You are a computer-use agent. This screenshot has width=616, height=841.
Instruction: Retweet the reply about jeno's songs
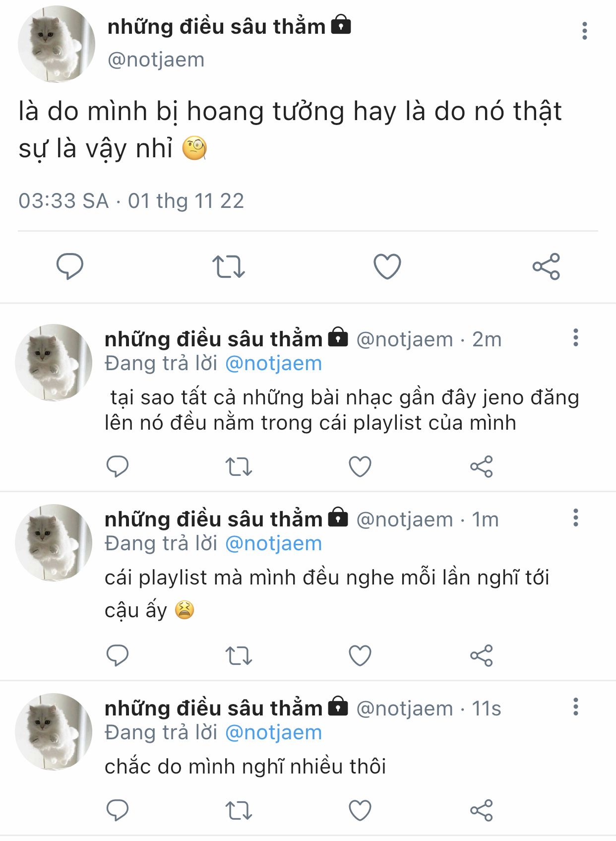coord(239,466)
